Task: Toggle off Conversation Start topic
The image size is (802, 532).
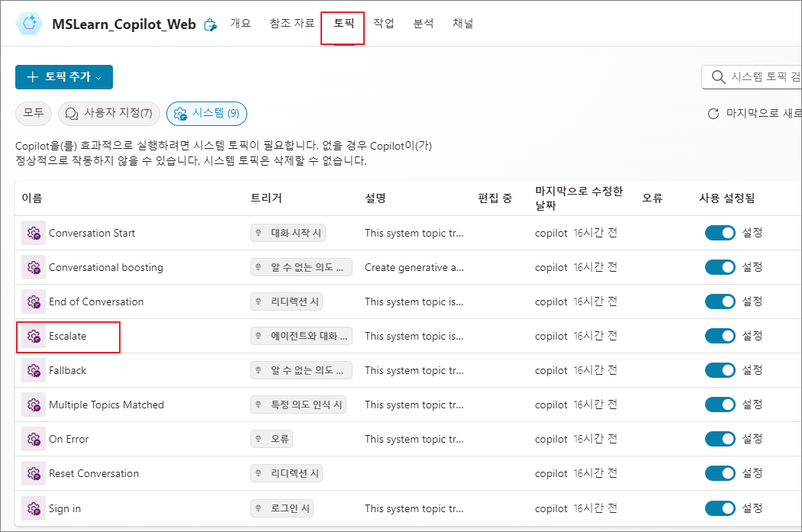Action: pyautogui.click(x=720, y=233)
